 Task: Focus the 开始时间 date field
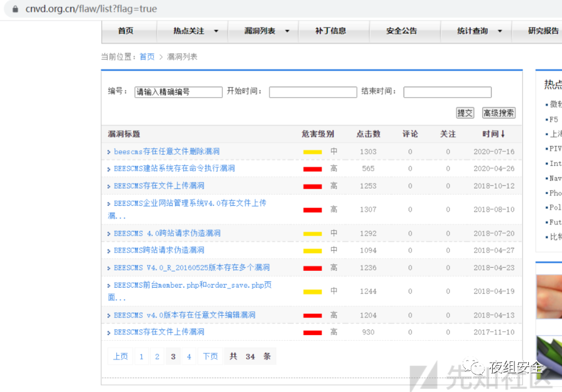tap(313, 92)
